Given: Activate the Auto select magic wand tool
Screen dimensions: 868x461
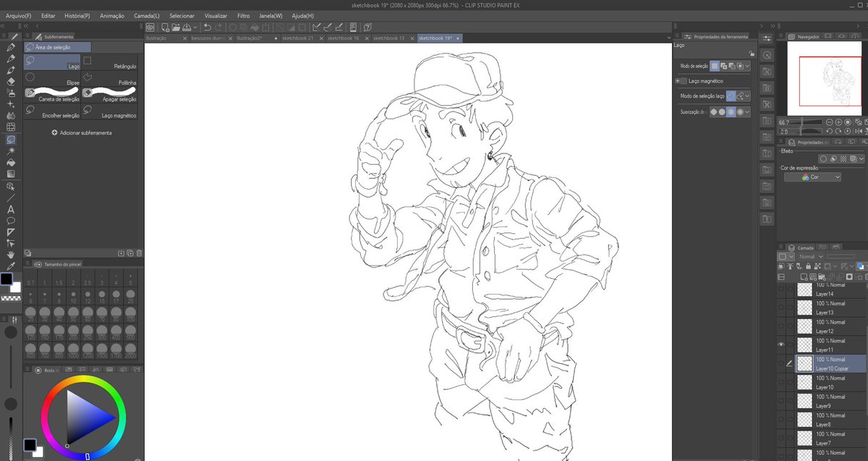Looking at the screenshot, I should point(11,151).
